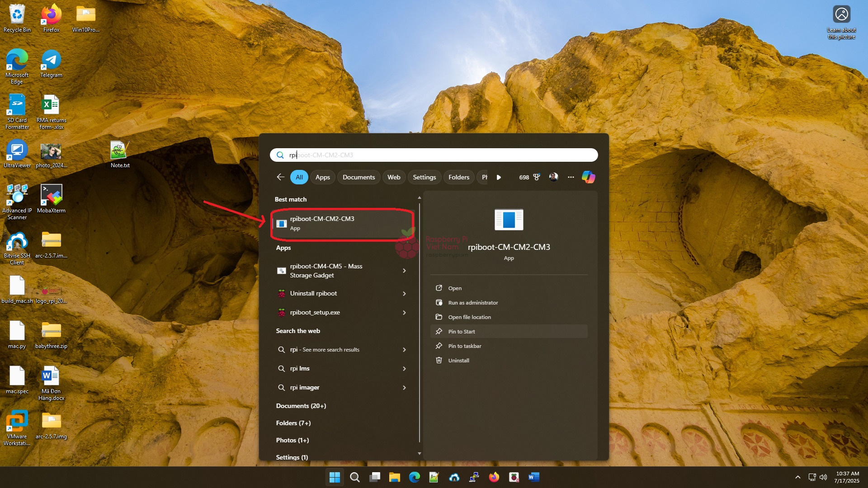
Task: Click Open file location option
Action: click(x=469, y=317)
